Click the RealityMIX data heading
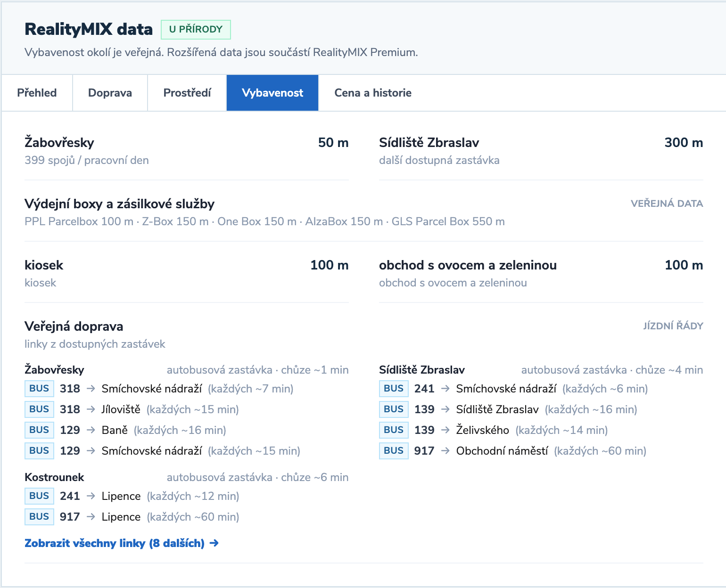The image size is (726, 588). [x=89, y=29]
